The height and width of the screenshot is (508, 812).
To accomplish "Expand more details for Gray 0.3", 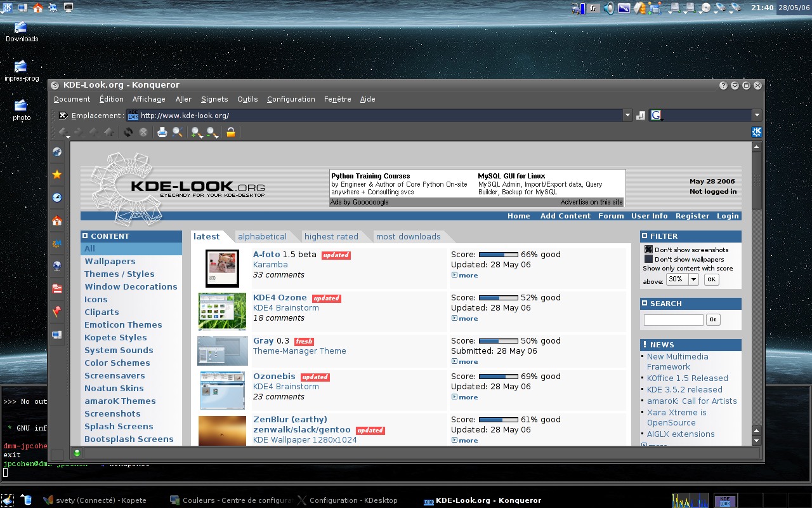I will [465, 361].
